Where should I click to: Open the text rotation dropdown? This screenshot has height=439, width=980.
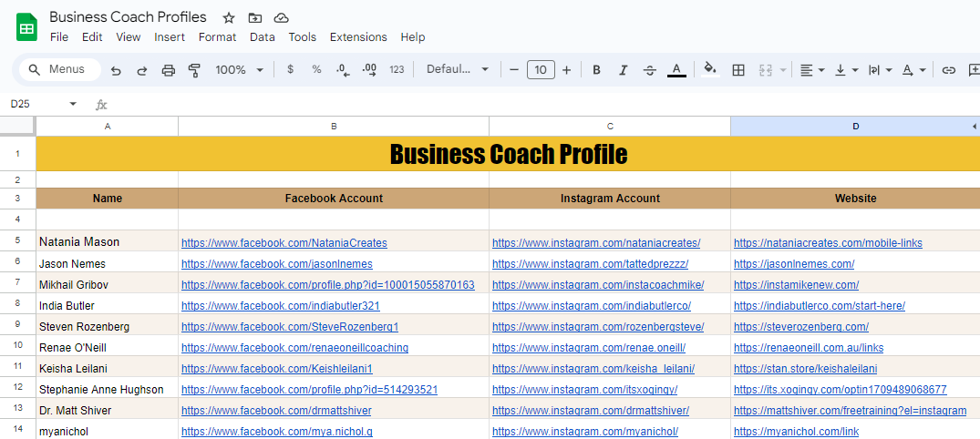click(x=913, y=70)
